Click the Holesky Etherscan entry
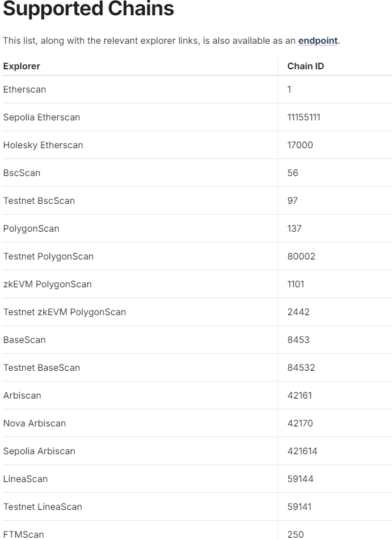The image size is (392, 540). point(43,145)
